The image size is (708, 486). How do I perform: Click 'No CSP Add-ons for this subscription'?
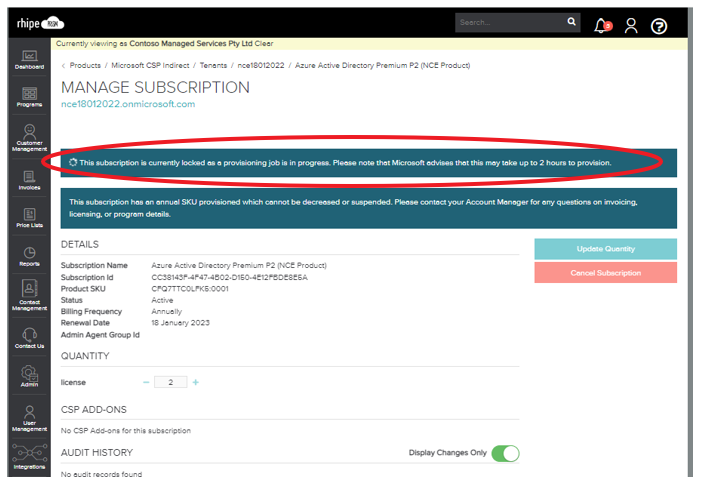[126, 430]
